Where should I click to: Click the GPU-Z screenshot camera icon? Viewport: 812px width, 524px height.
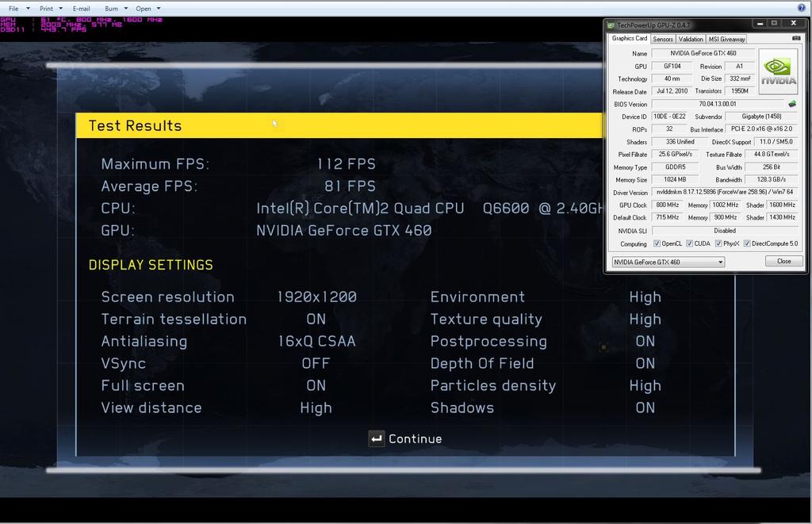click(x=796, y=38)
